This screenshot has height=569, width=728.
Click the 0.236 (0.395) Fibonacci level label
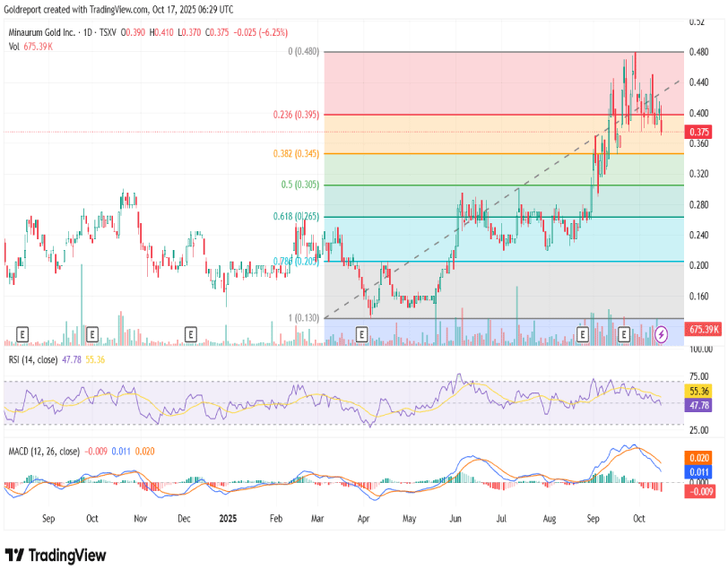(296, 115)
